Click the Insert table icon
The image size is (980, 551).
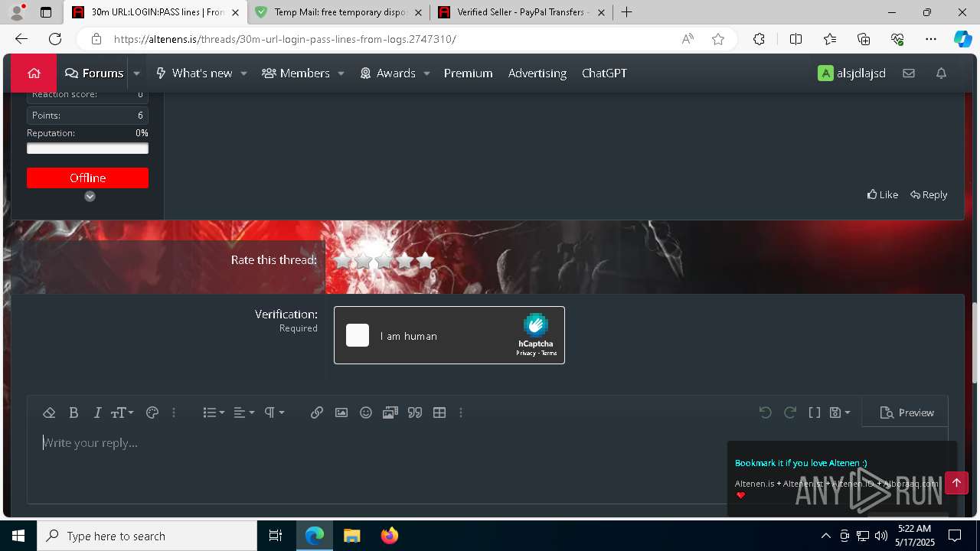[439, 412]
